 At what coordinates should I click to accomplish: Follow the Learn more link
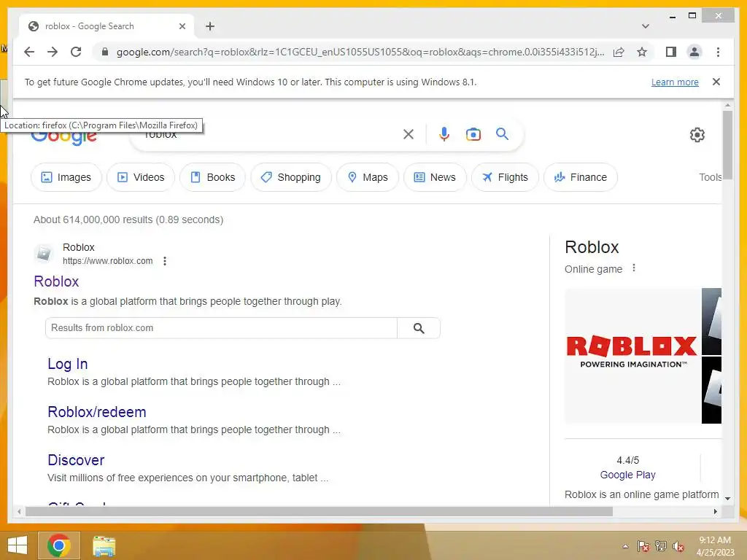(x=675, y=82)
